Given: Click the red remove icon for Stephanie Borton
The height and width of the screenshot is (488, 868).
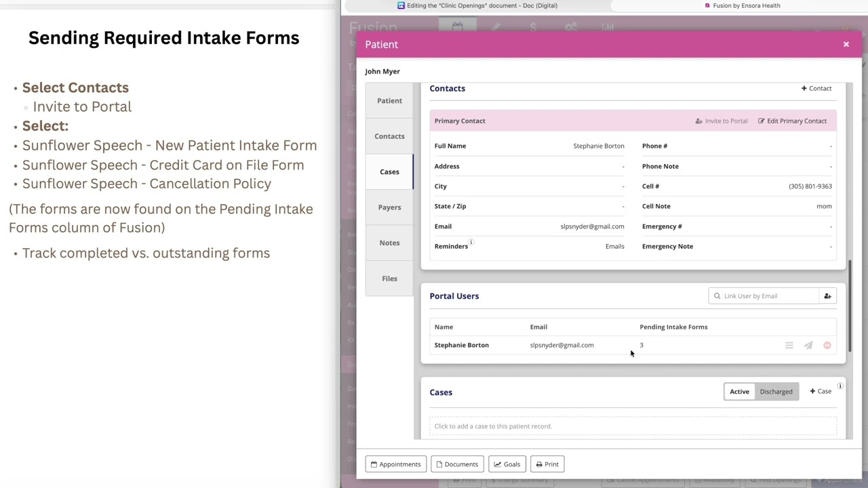Looking at the screenshot, I should [827, 346].
